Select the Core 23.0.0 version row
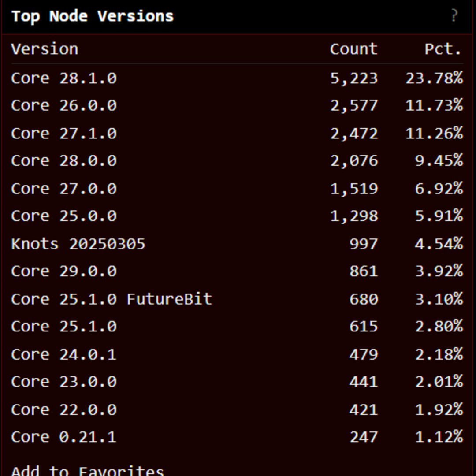The width and height of the screenshot is (476, 476). [237, 381]
